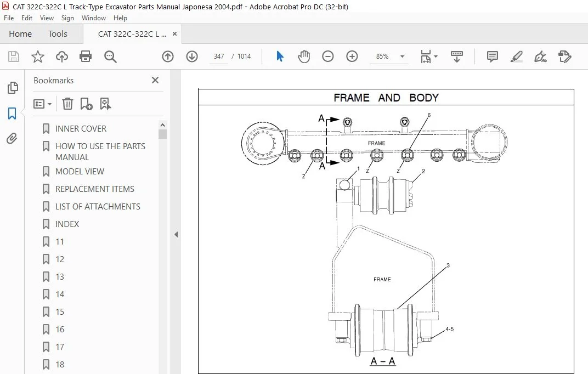The width and height of the screenshot is (588, 374).
Task: Jump to bookmark 16
Action: click(60, 330)
